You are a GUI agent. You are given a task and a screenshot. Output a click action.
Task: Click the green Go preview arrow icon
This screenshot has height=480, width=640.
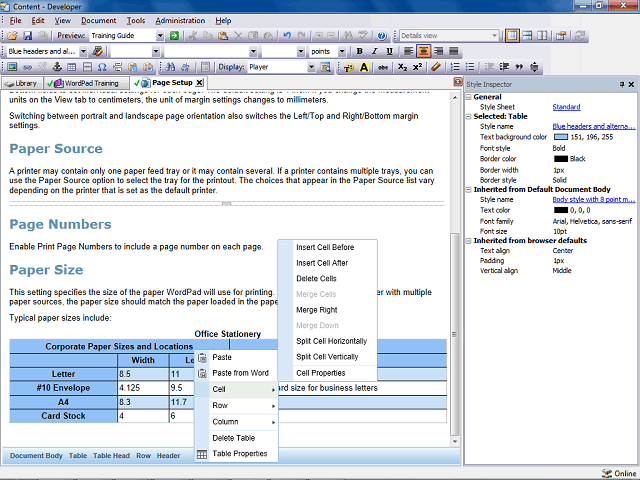[174, 36]
